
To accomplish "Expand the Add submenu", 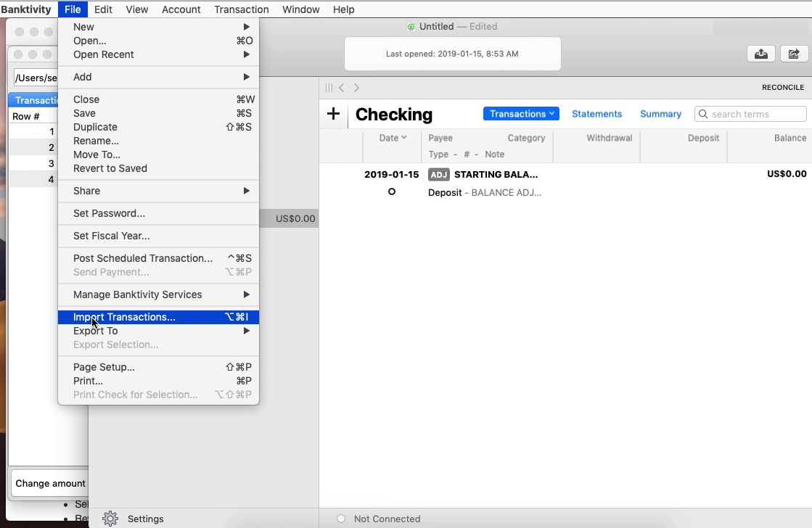I will click(x=158, y=77).
